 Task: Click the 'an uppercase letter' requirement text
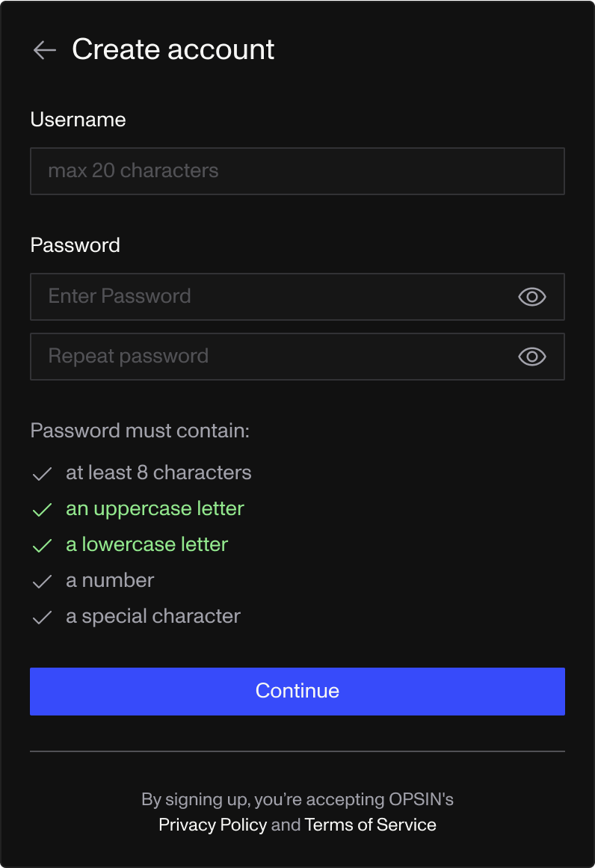coord(155,509)
